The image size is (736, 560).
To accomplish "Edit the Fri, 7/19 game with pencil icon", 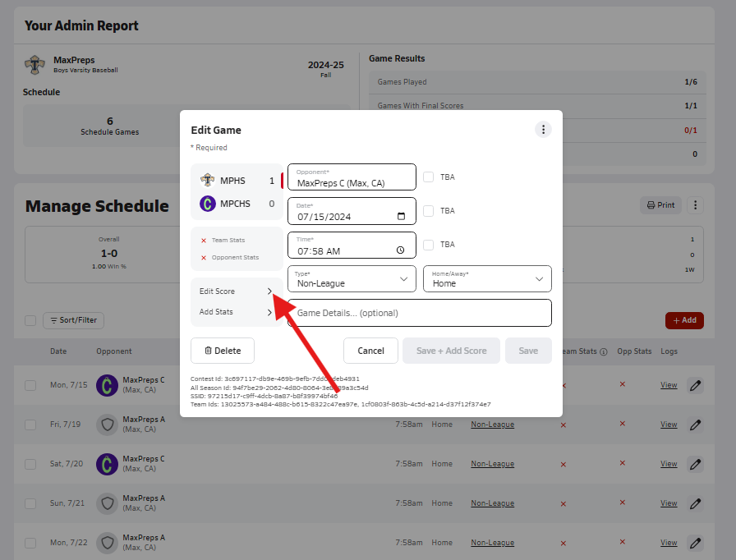I will [695, 425].
